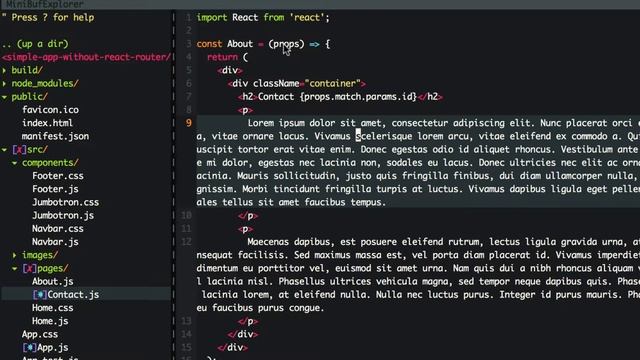The height and width of the screenshot is (360, 640).
Task: Expand the build/ folder arrow
Action: click(4, 70)
